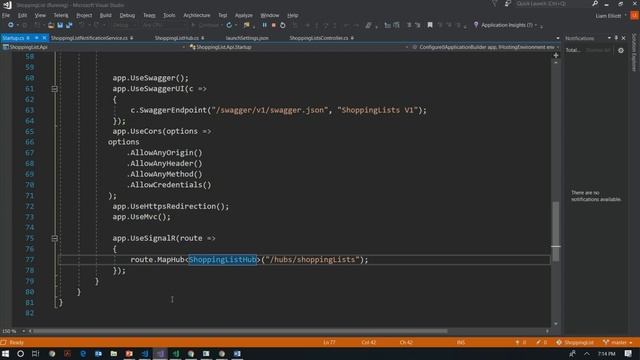Click the Stop Debugging icon
Image resolution: width=640 pixels, height=360 pixels.
tap(273, 25)
